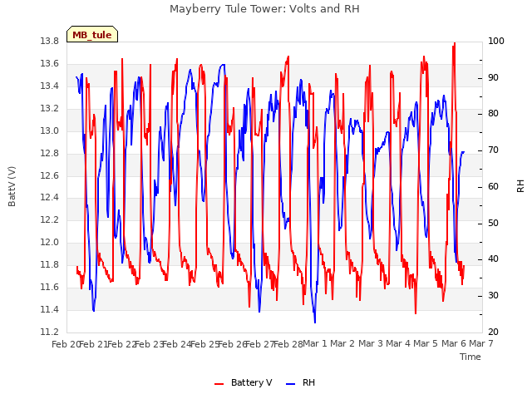Click the 80 RH axis value
532x399 pixels.
coord(493,114)
